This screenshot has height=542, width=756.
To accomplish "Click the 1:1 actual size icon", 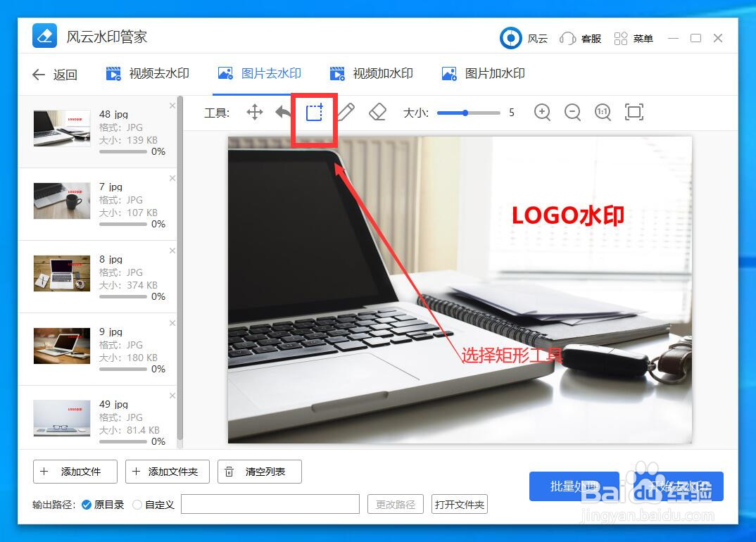I will 603,112.
